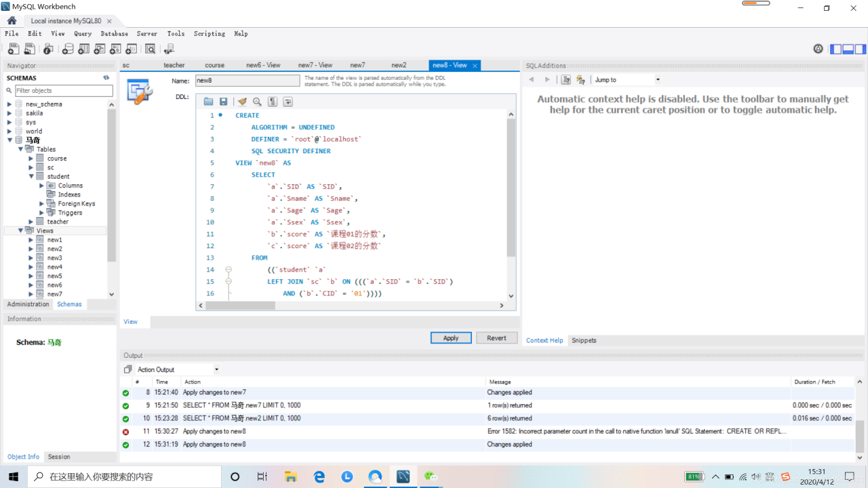
Task: Go forward in SQL Additions help
Action: (547, 80)
